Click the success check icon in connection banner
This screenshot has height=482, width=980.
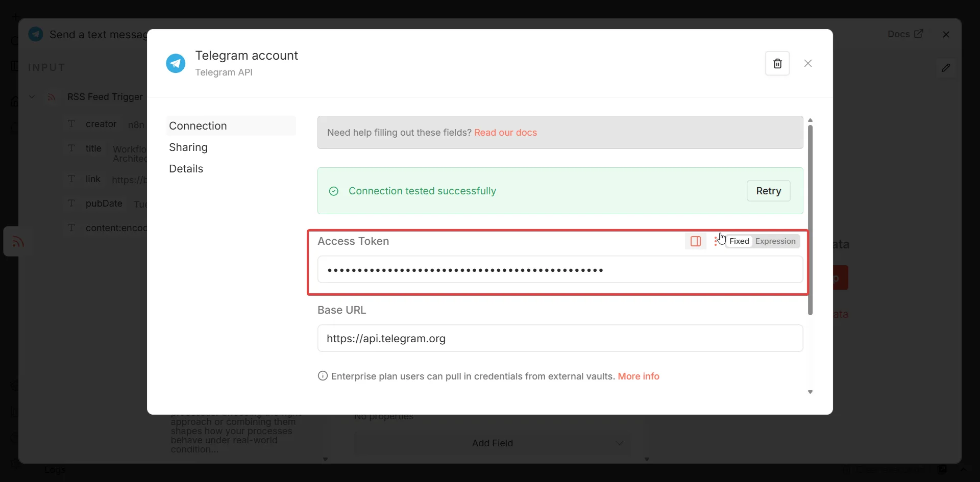[x=334, y=191]
